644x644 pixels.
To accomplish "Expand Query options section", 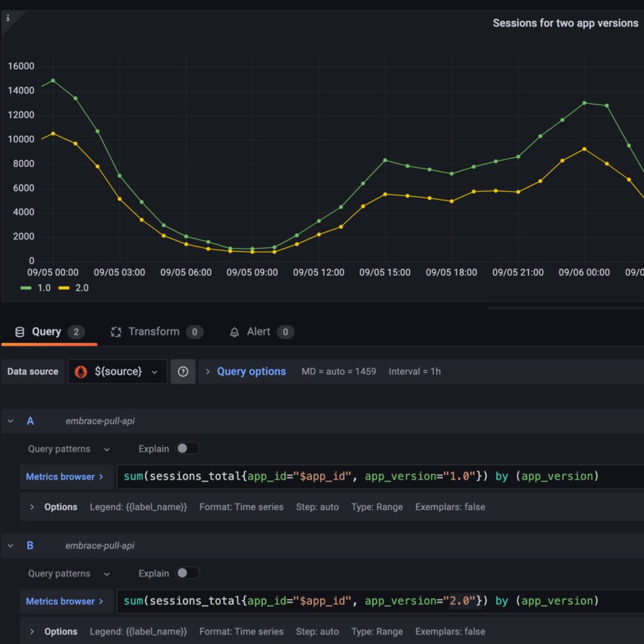I will point(208,371).
